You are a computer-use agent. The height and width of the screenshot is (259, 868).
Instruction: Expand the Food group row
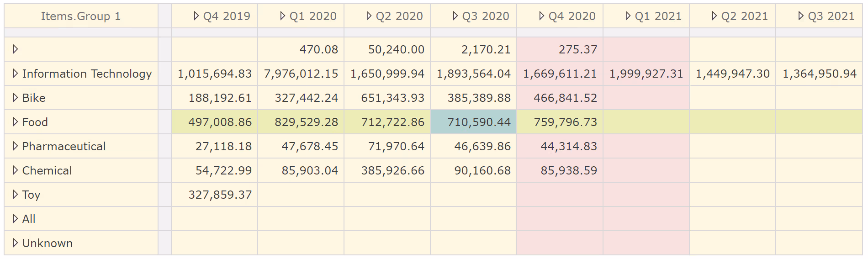point(16,122)
